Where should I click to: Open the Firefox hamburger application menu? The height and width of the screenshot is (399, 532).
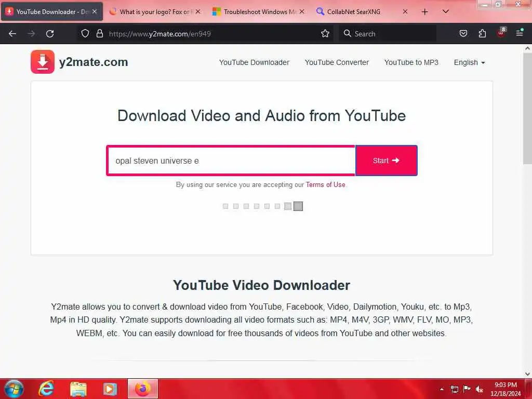click(520, 33)
